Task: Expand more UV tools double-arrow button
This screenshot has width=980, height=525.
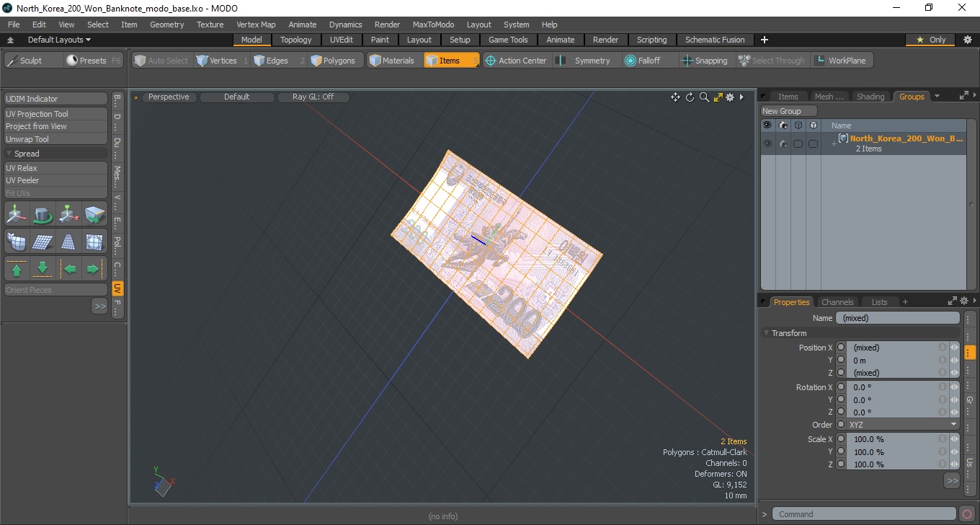Action: click(x=99, y=306)
